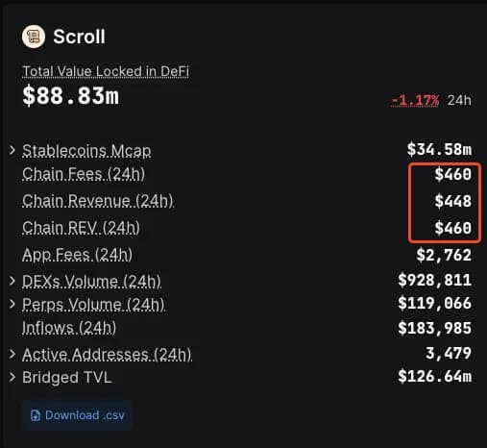Viewport: 487px width, 448px height.
Task: Select the $88.83m TVL value
Action: click(71, 95)
